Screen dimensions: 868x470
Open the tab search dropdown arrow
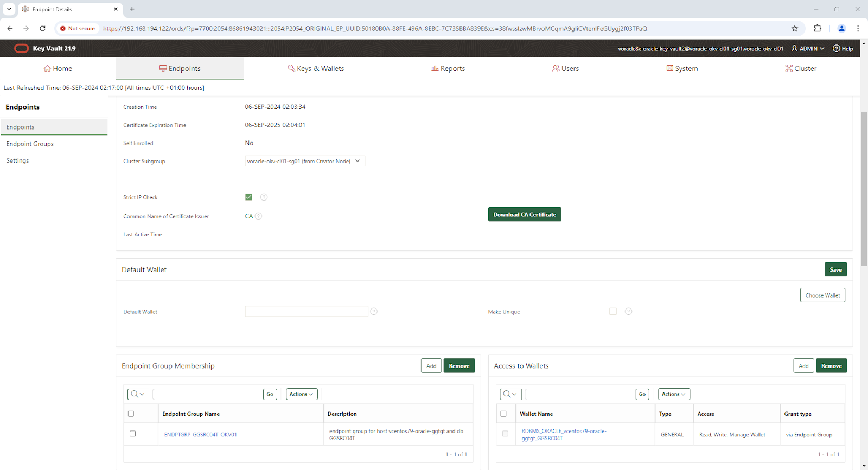pos(9,9)
